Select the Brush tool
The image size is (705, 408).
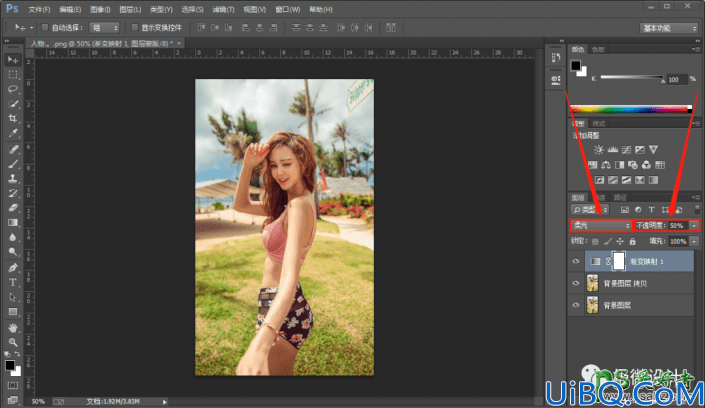tap(13, 164)
